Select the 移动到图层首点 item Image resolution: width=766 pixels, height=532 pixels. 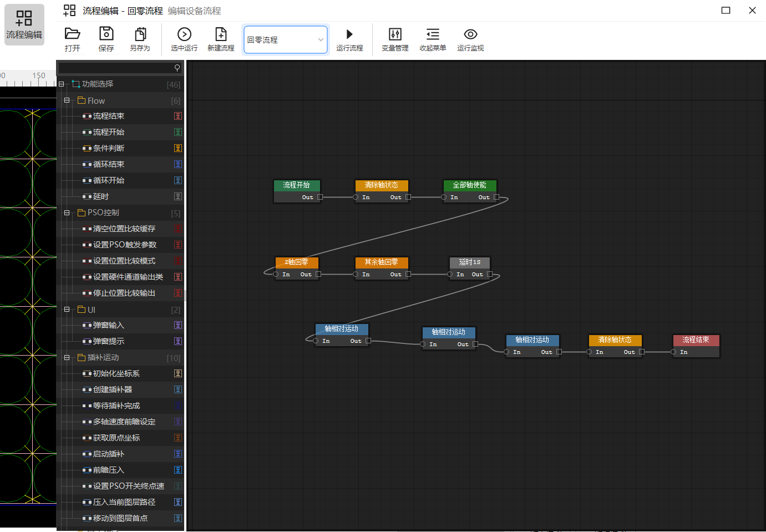[120, 518]
